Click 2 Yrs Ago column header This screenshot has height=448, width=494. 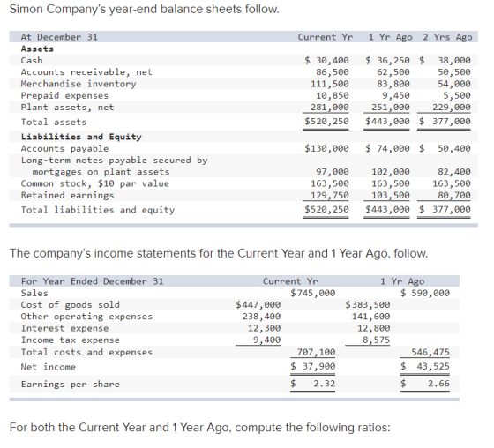[x=447, y=37]
